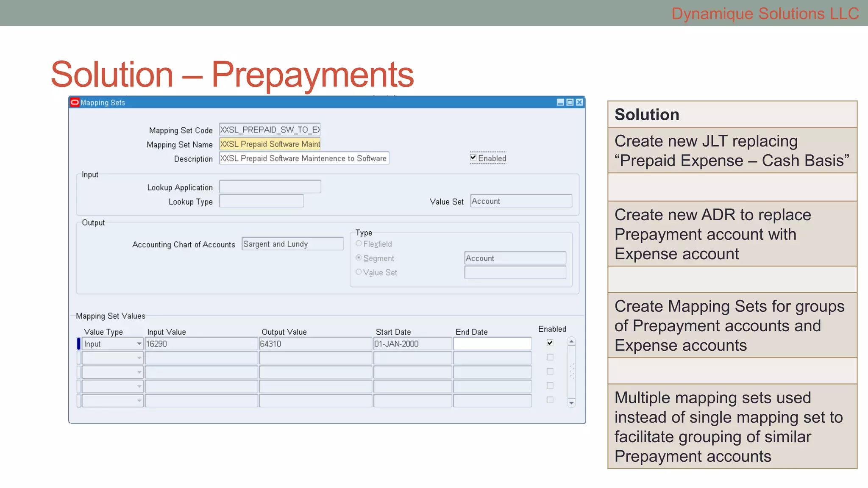Click the Input Value field containing 16290
The width and height of the screenshot is (868, 488).
pyautogui.click(x=201, y=344)
